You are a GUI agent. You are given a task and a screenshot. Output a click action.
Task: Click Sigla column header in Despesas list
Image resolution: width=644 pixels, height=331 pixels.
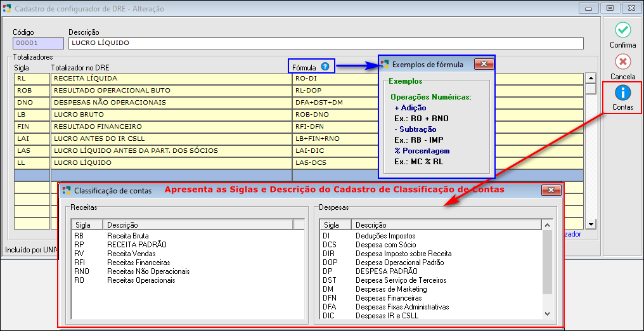(335, 224)
